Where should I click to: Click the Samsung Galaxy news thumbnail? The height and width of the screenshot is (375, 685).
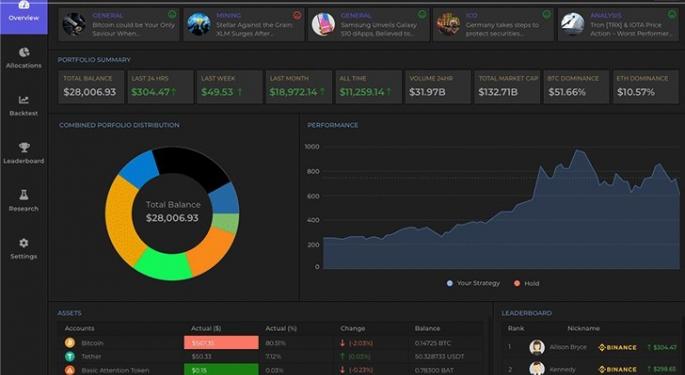pyautogui.click(x=323, y=24)
